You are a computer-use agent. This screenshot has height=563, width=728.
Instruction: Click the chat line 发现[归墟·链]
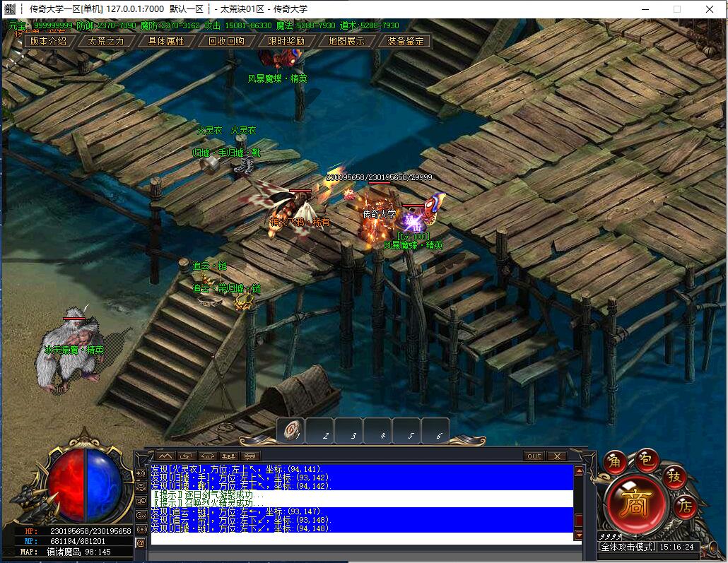tap(242, 528)
